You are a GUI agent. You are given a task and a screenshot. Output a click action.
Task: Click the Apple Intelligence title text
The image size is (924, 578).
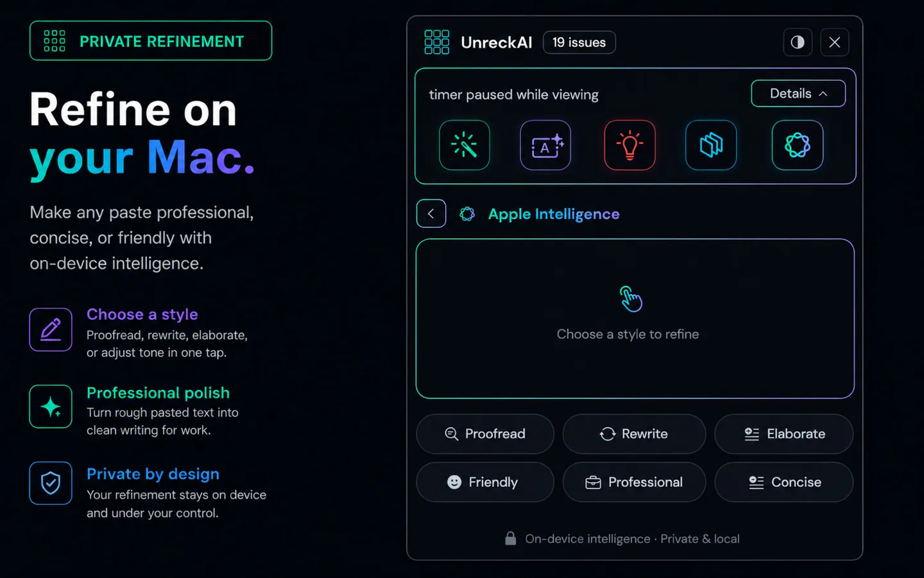coord(554,214)
